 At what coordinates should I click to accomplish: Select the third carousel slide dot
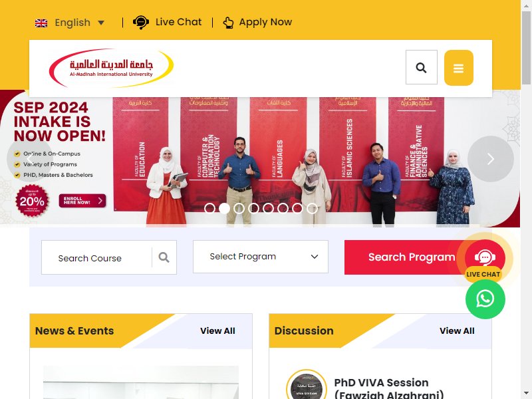[239, 208]
